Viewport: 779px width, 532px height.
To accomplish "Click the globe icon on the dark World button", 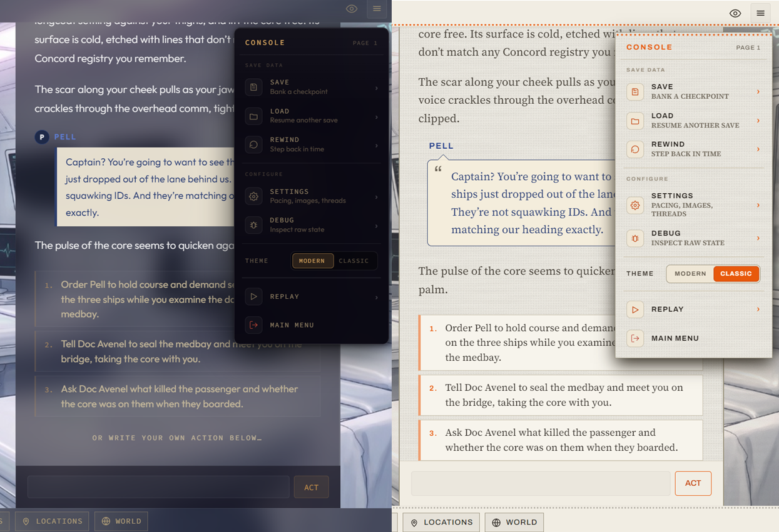I will click(x=106, y=521).
